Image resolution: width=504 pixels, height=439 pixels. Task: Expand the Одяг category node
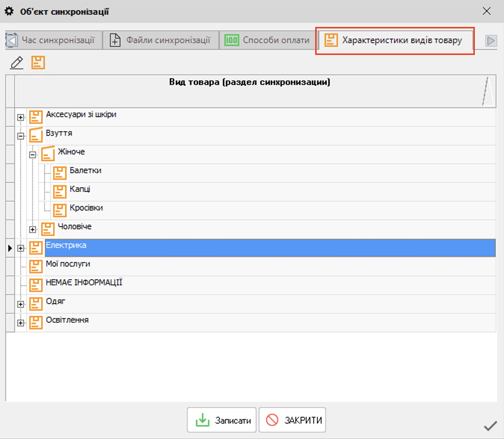21,304
